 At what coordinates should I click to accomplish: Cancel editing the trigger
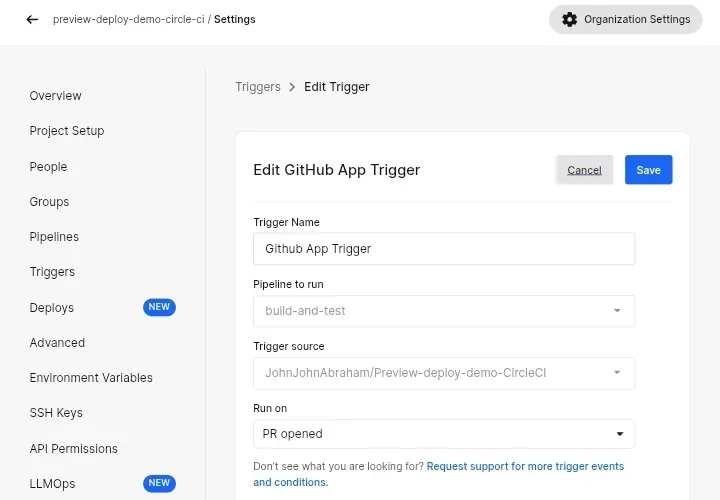tap(584, 170)
